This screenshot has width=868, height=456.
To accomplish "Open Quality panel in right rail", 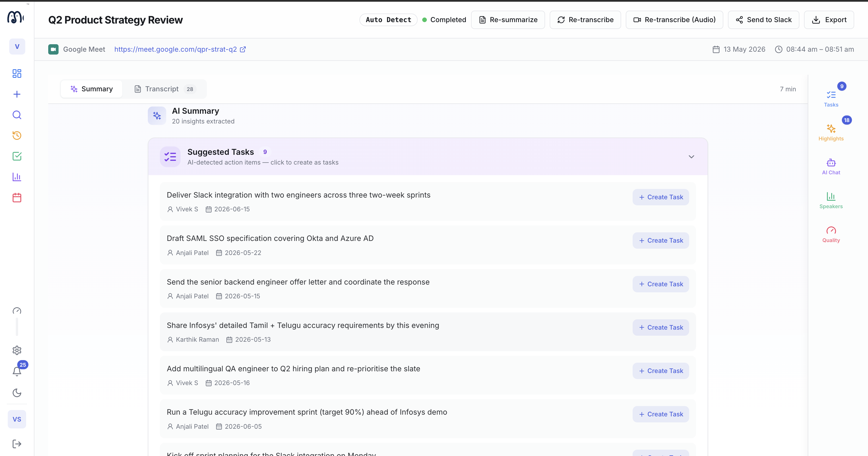I will pos(831,234).
